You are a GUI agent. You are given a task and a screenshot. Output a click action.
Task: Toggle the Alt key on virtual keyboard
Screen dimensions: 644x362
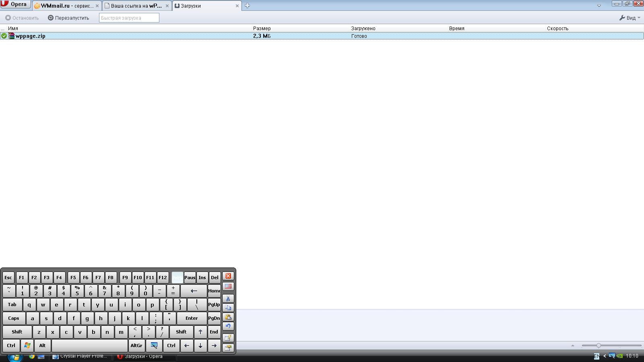point(42,346)
